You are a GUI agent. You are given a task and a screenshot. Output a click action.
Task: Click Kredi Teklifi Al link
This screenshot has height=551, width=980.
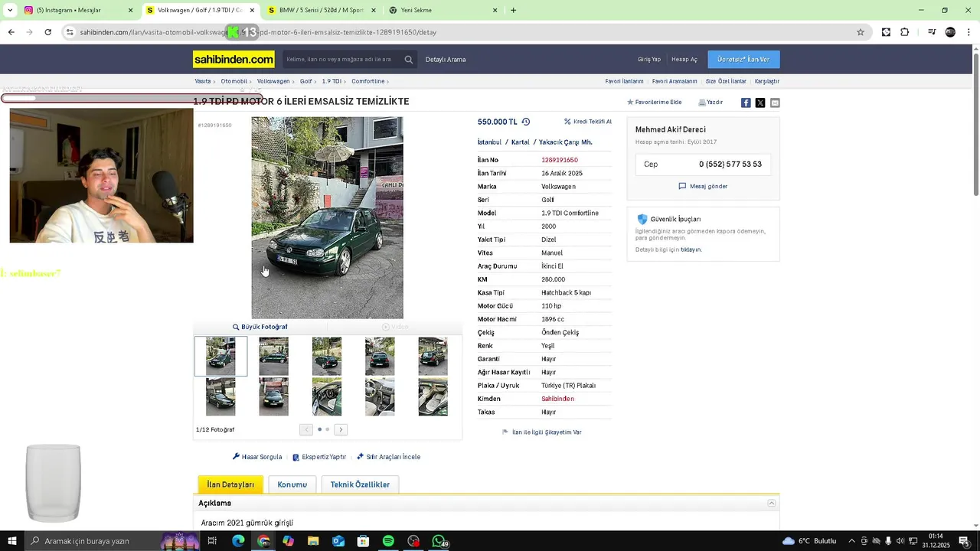(588, 122)
